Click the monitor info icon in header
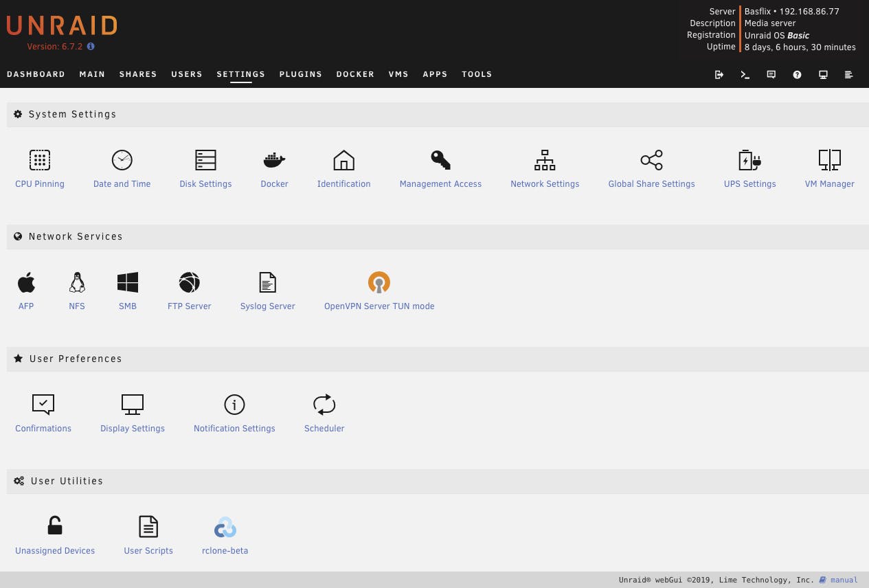869x588 pixels. [x=823, y=74]
